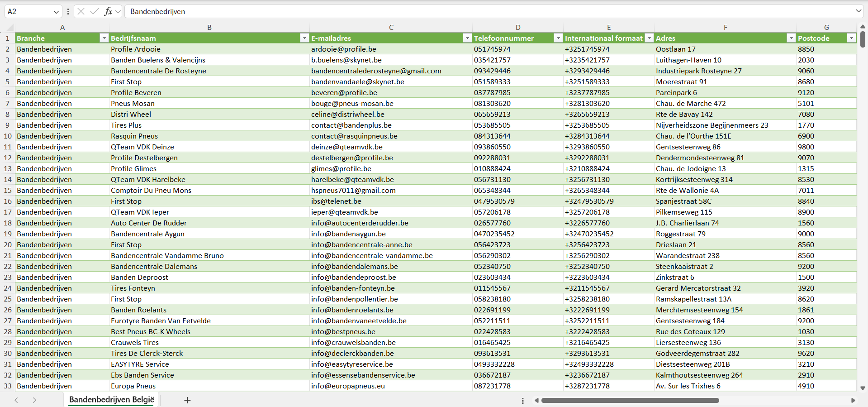868x407 pixels.
Task: Click cell with email ardooie@profile.be
Action: 344,49
